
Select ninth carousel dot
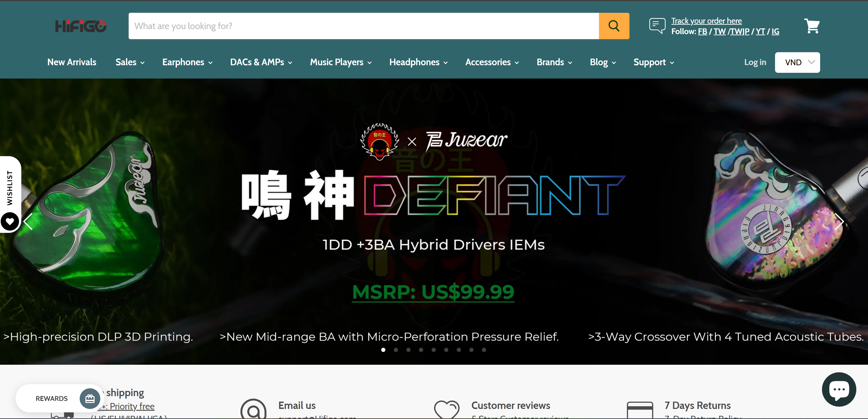[x=484, y=350]
